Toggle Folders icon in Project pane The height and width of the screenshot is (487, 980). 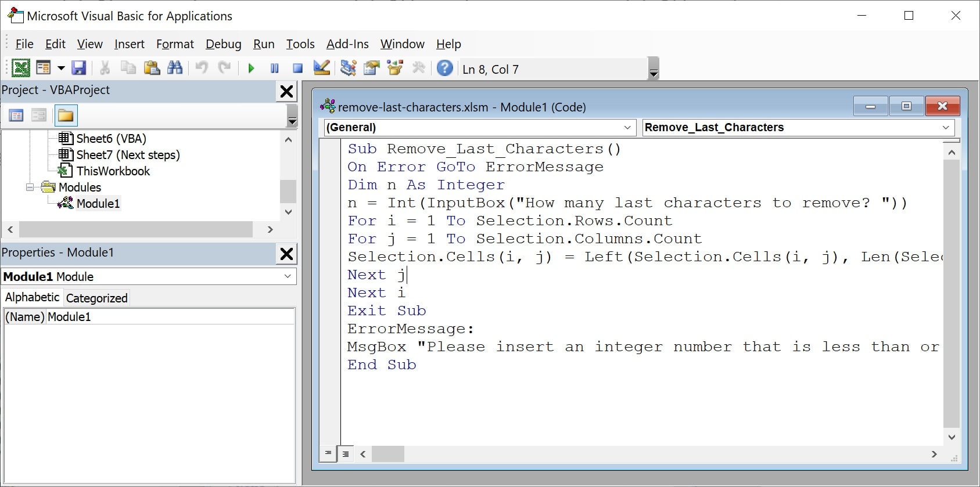pos(66,116)
